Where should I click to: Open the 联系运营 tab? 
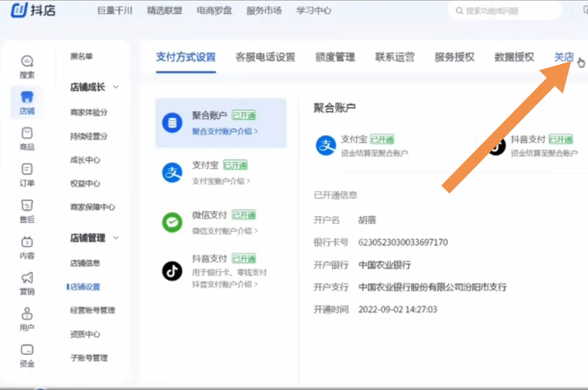(395, 57)
